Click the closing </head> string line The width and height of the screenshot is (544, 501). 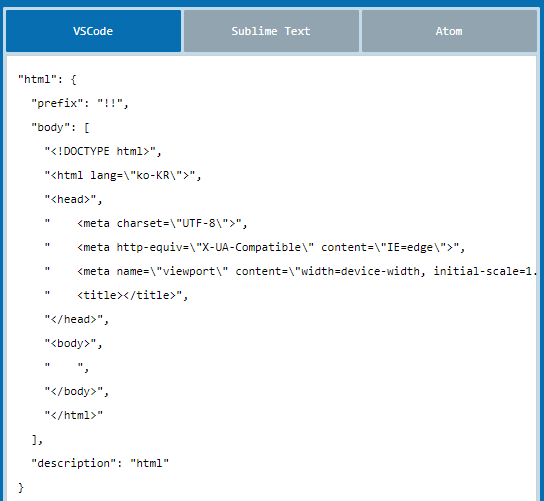click(x=77, y=319)
